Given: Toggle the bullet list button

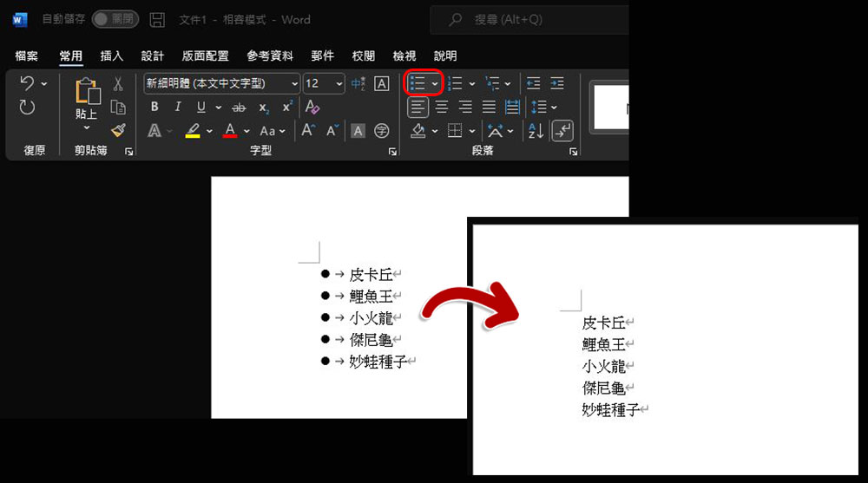Looking at the screenshot, I should (418, 83).
